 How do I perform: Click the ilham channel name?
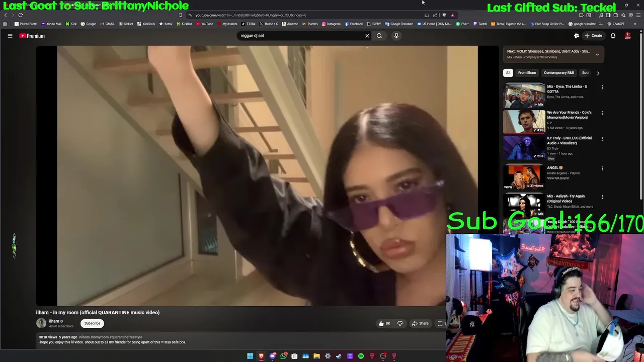pyautogui.click(x=54, y=321)
